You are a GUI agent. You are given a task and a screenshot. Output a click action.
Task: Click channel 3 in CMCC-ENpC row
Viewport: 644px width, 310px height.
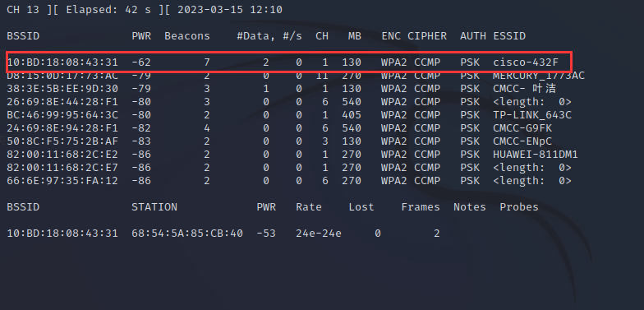pyautogui.click(x=325, y=141)
